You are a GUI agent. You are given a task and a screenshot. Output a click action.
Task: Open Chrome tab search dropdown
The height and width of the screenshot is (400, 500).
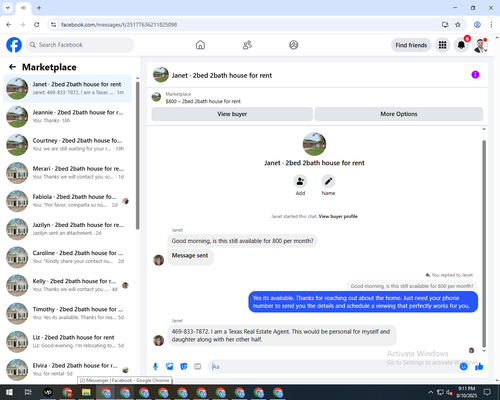[8, 8]
